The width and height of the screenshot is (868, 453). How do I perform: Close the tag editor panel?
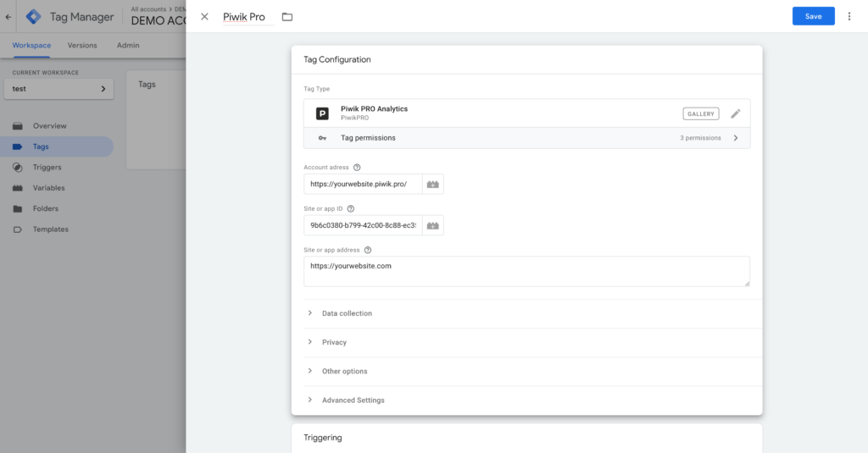(x=204, y=17)
